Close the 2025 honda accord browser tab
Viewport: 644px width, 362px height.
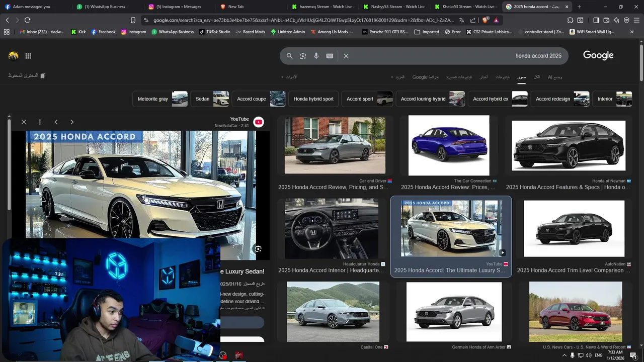567,7
